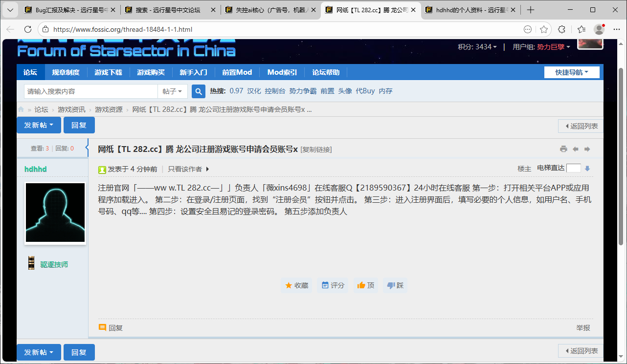Go to next thread arrow icon

click(587, 149)
